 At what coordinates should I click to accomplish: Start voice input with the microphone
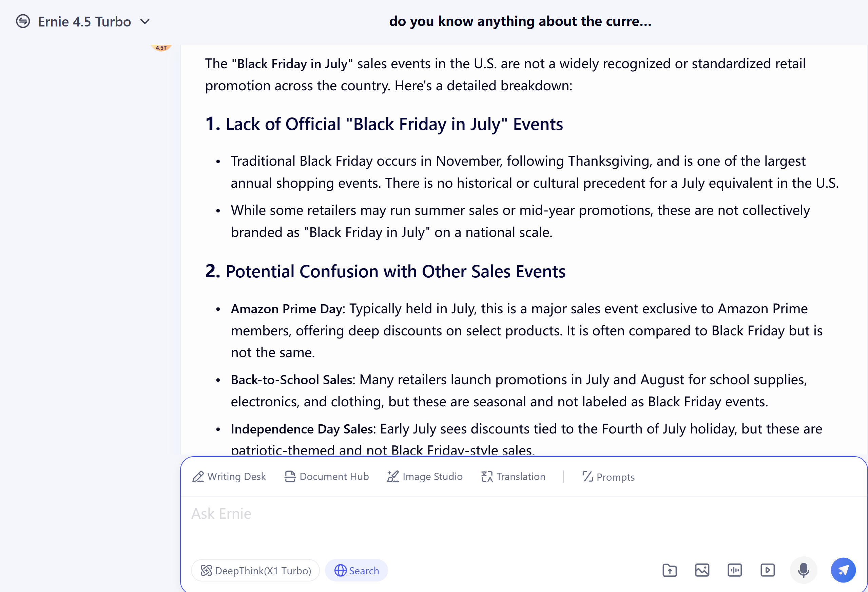[804, 570]
